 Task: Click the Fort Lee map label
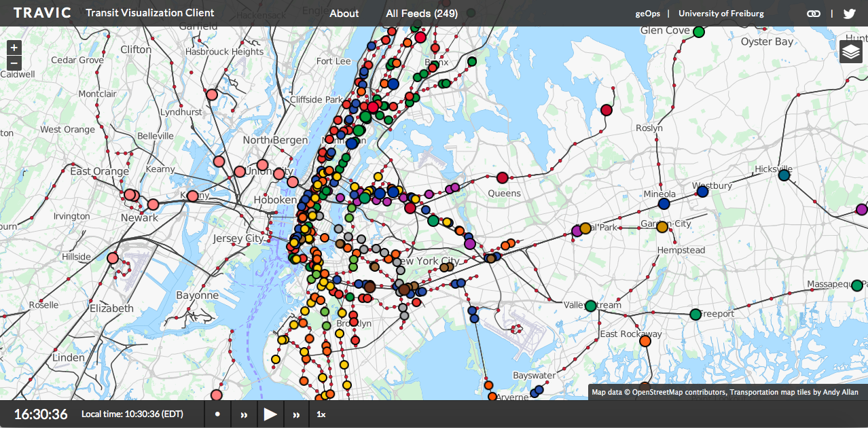pyautogui.click(x=333, y=61)
